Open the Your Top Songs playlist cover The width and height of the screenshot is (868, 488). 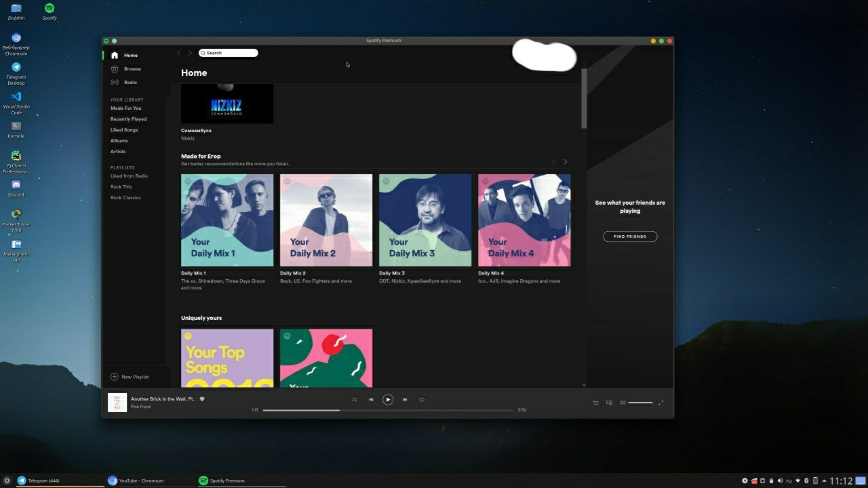pyautogui.click(x=227, y=359)
